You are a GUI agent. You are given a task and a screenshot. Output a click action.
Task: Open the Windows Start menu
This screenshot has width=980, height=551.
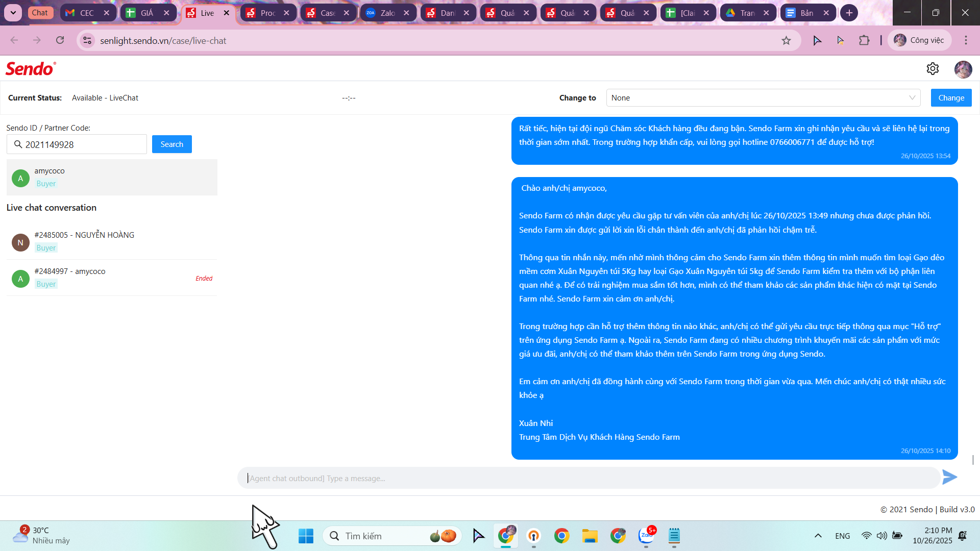point(306,536)
